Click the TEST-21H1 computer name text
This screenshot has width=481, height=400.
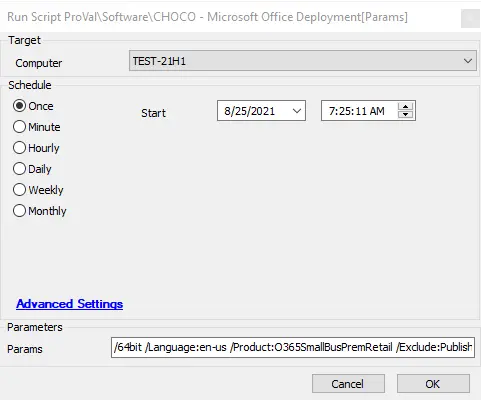coord(159,61)
